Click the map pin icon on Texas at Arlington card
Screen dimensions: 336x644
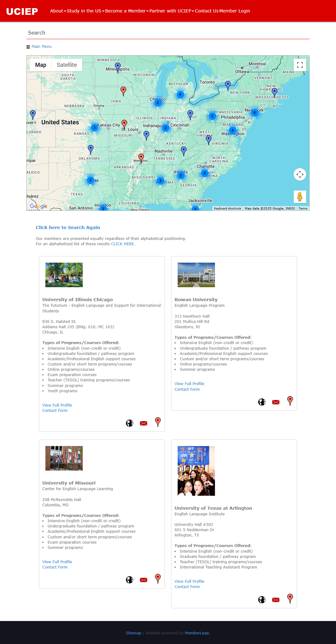[290, 598]
